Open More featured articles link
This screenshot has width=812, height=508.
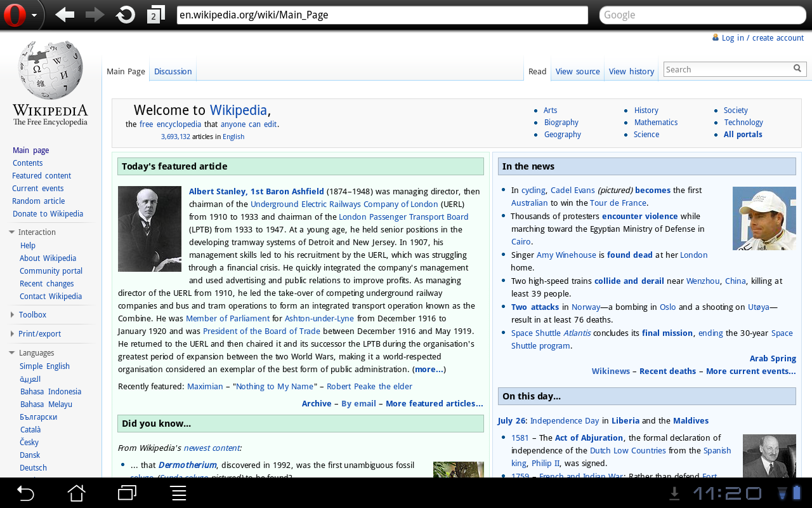(x=435, y=404)
